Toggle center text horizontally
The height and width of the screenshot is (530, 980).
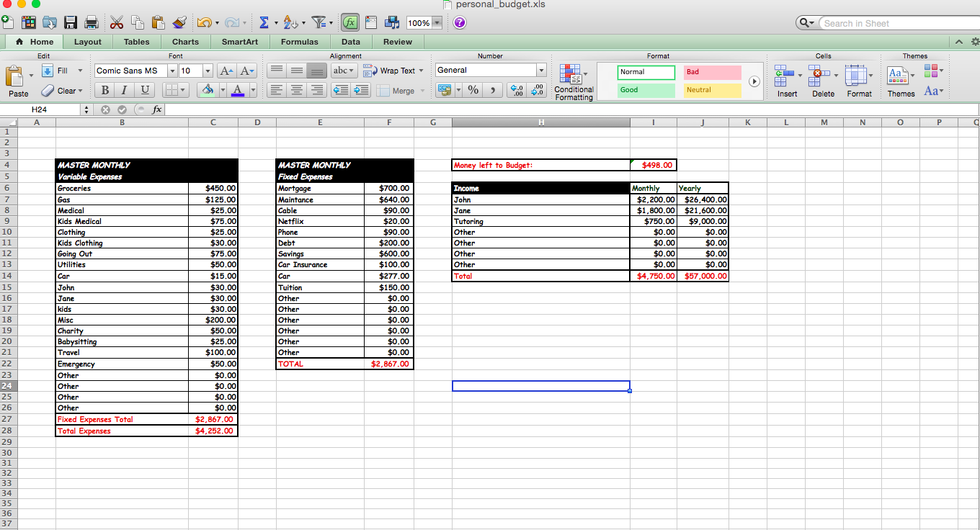[x=296, y=90]
